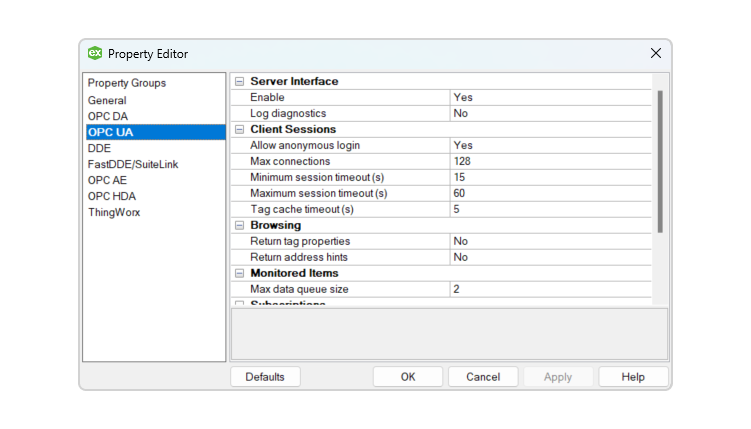The height and width of the screenshot is (429, 751).
Task: Click the vertical scrollbar of property grid
Action: coord(660,160)
